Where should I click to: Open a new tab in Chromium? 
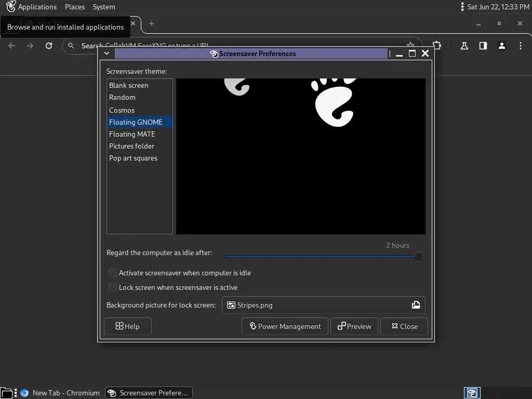click(x=152, y=23)
